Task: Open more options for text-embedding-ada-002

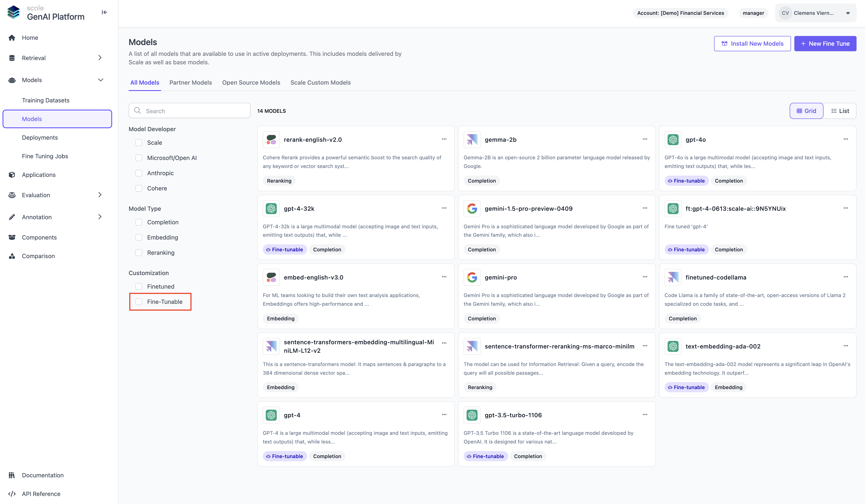Action: click(846, 346)
